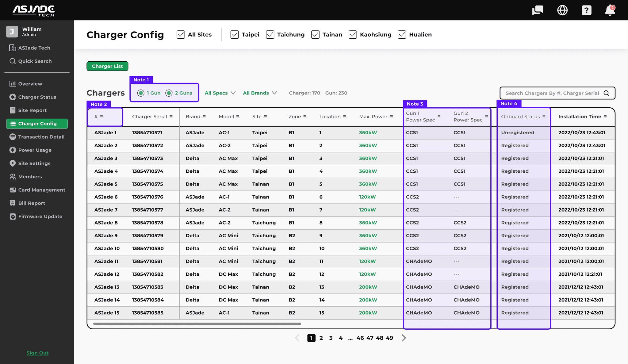Open the help question mark icon
628x364 pixels.
tap(586, 10)
